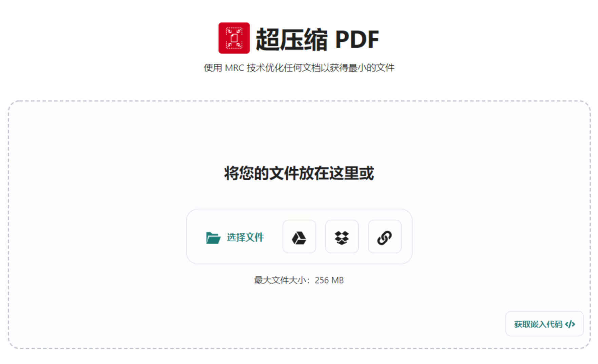This screenshot has width=598, height=364.
Task: Click the 获取嵌入代码 button
Action: (x=544, y=324)
